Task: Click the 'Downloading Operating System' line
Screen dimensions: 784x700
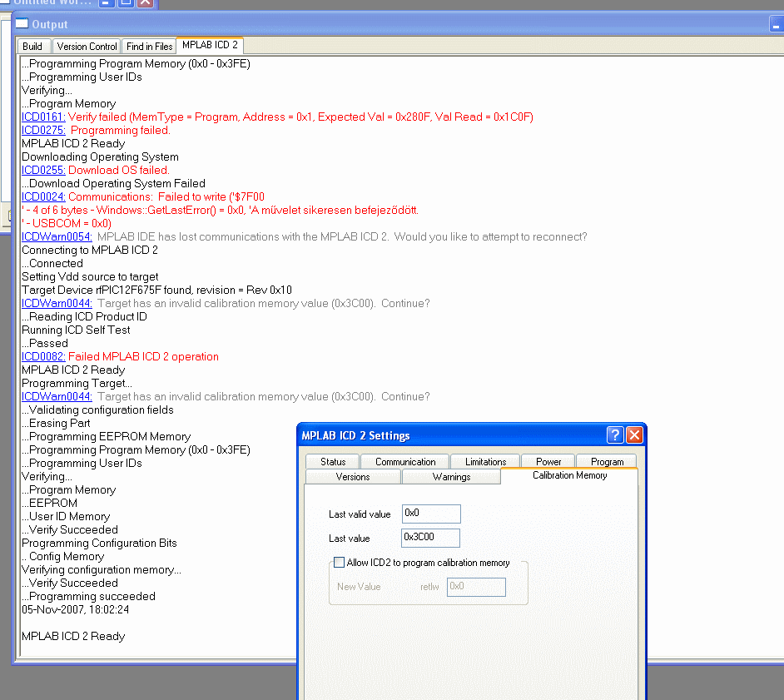Action: coord(100,157)
